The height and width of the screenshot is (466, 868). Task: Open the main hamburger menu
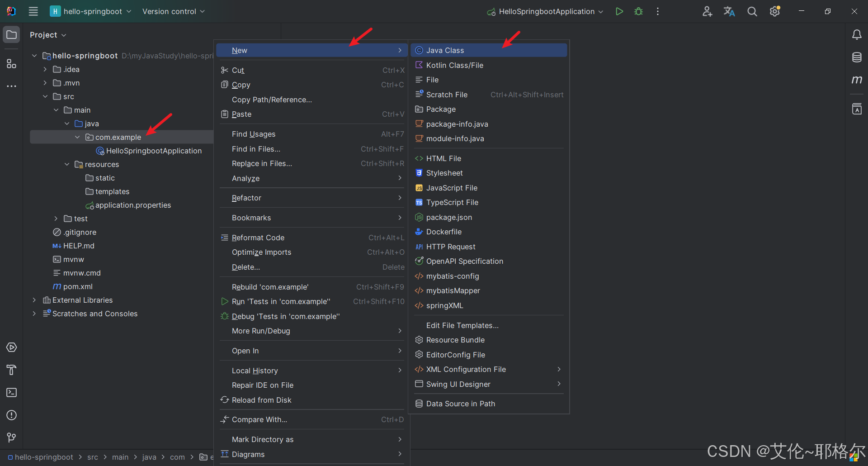pos(33,11)
